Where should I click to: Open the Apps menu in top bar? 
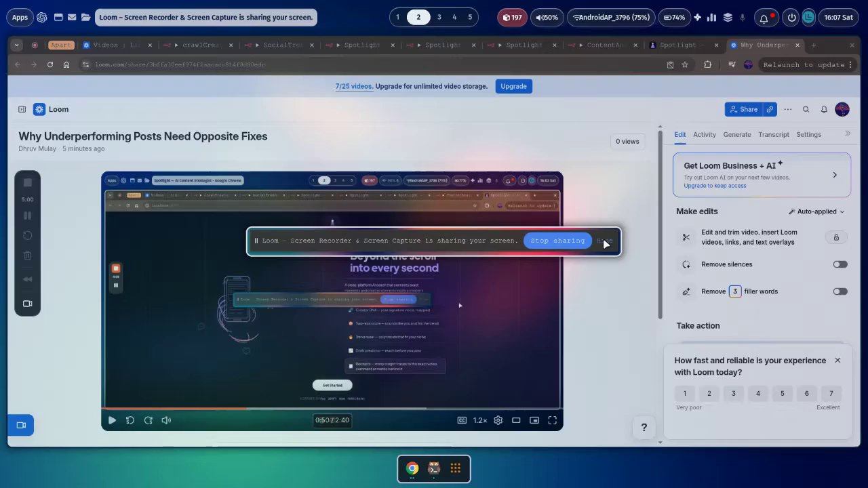[x=20, y=17]
